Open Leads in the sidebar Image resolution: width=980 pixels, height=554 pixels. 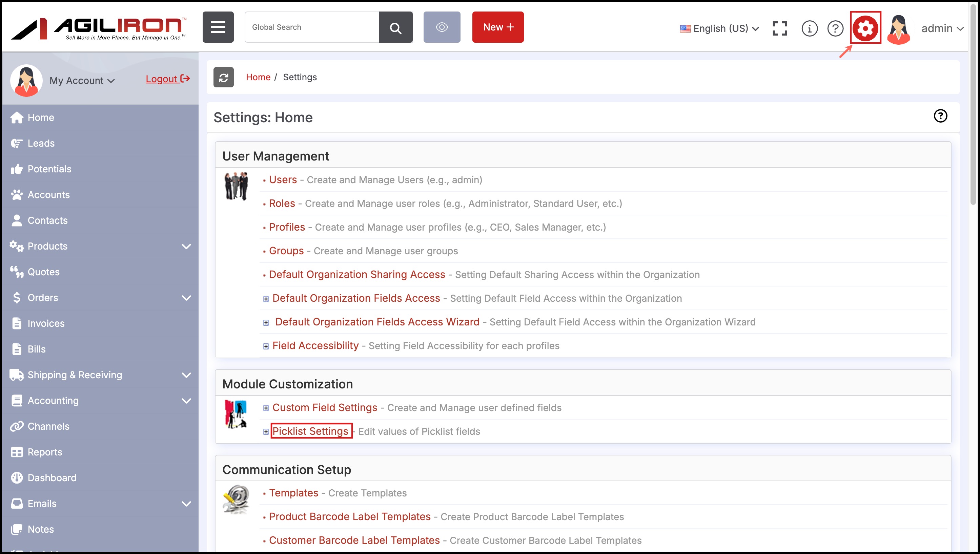(41, 143)
